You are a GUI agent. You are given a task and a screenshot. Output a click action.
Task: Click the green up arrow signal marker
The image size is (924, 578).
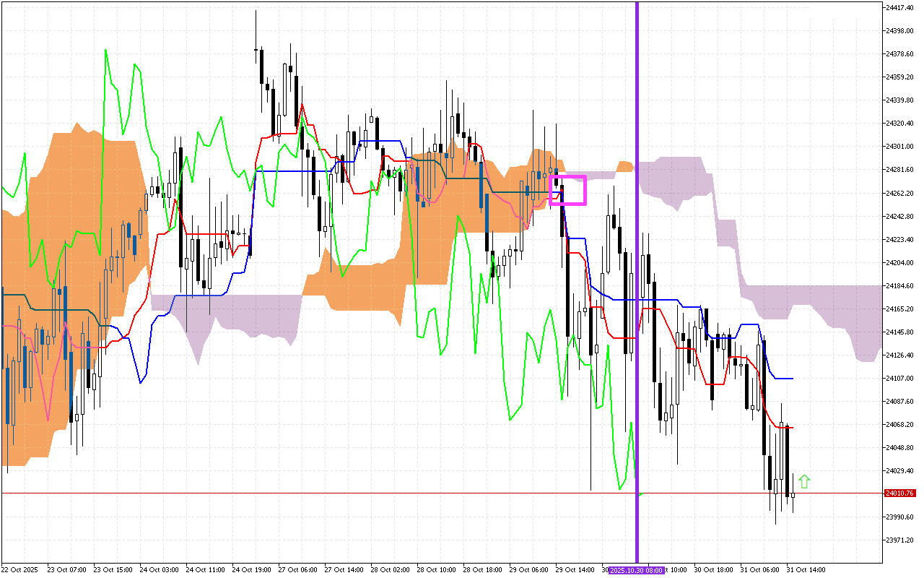(x=804, y=481)
